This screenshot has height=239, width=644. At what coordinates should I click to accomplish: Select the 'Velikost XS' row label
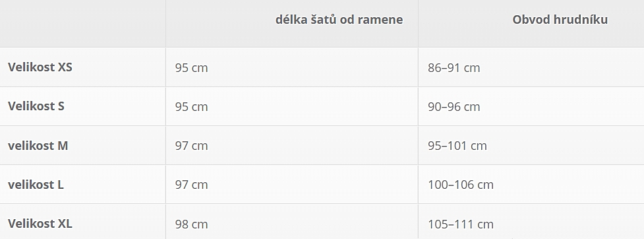(40, 67)
